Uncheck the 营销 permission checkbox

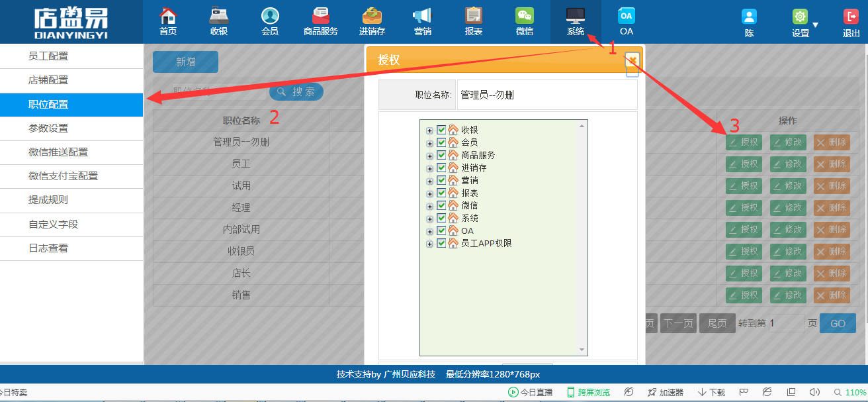441,180
